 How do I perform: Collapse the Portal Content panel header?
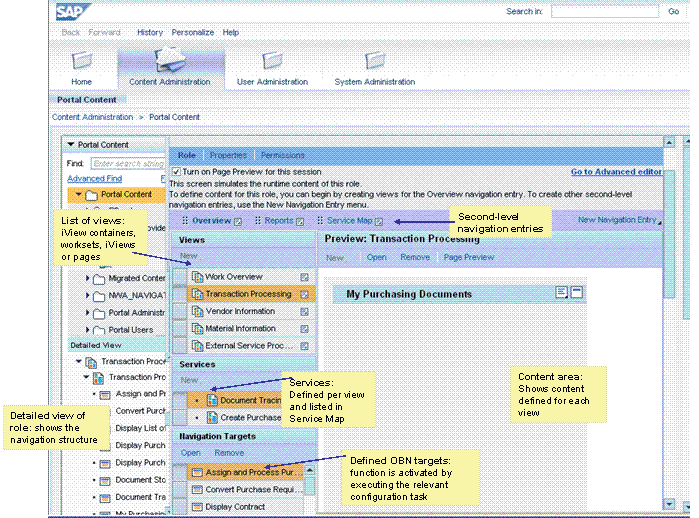[x=71, y=144]
